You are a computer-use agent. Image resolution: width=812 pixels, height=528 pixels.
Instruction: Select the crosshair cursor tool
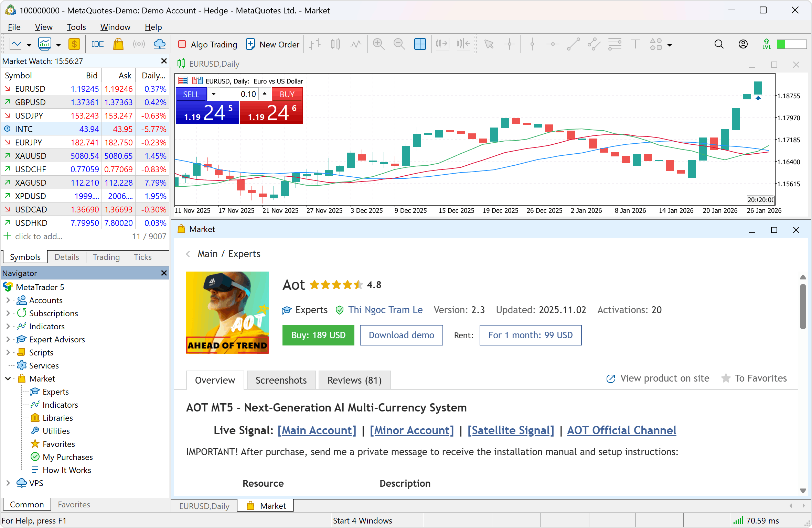509,44
